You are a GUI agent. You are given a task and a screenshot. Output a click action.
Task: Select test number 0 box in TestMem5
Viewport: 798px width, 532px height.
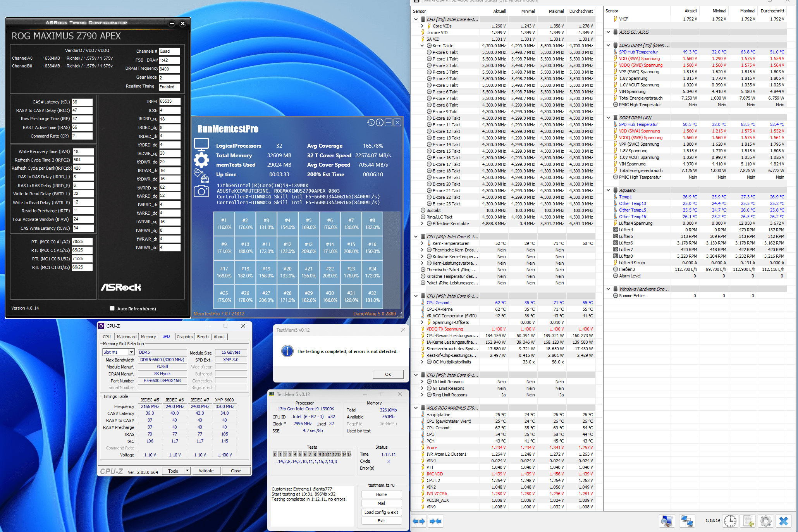click(x=275, y=454)
